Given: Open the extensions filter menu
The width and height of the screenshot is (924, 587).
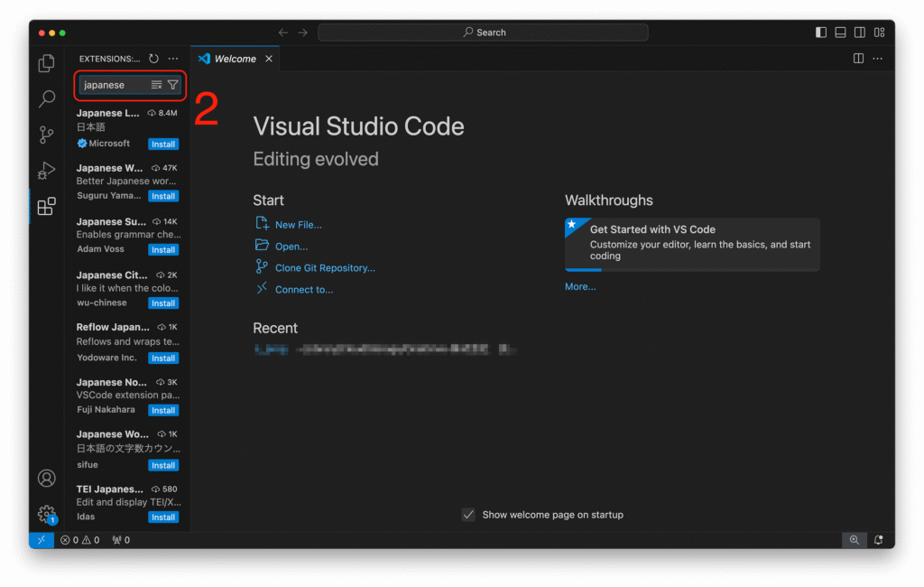Looking at the screenshot, I should pos(172,85).
